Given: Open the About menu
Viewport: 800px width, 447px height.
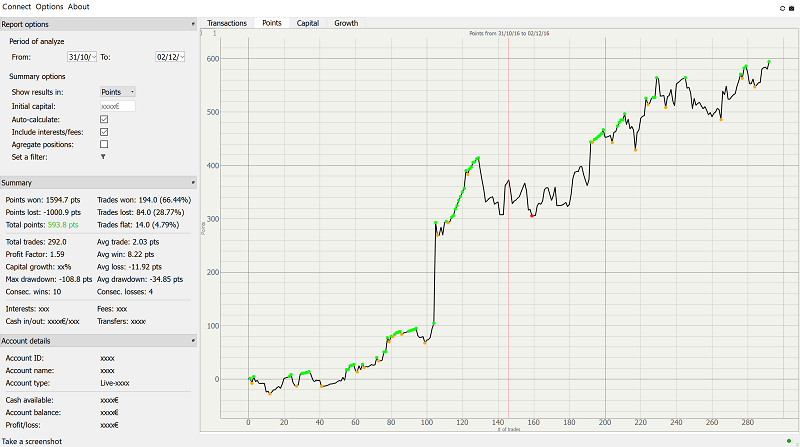Looking at the screenshot, I should coord(79,7).
